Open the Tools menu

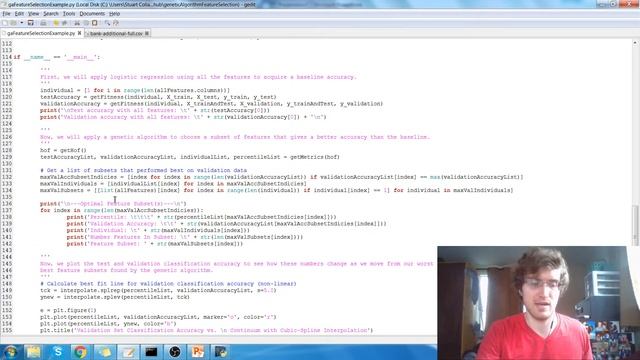coord(69,13)
